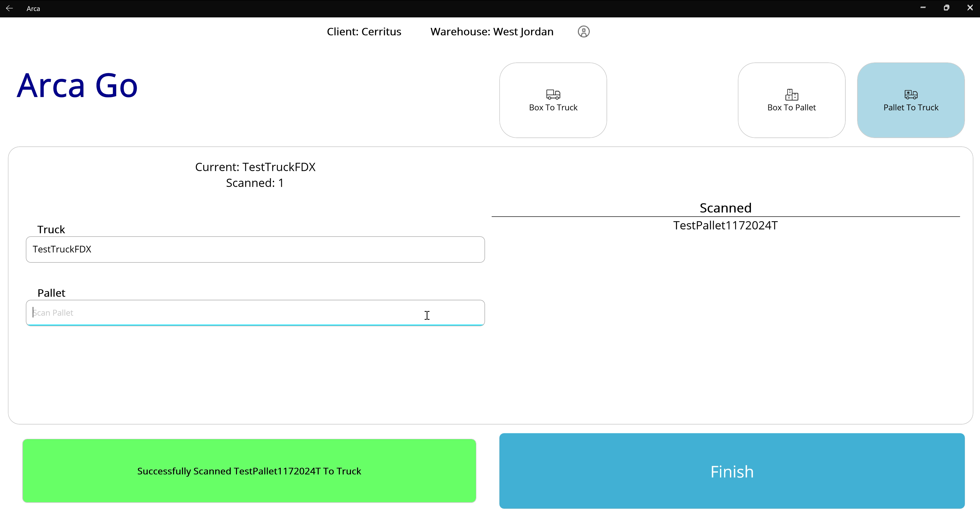Click the green success message banner
Image resolution: width=980 pixels, height=521 pixels.
coord(249,471)
